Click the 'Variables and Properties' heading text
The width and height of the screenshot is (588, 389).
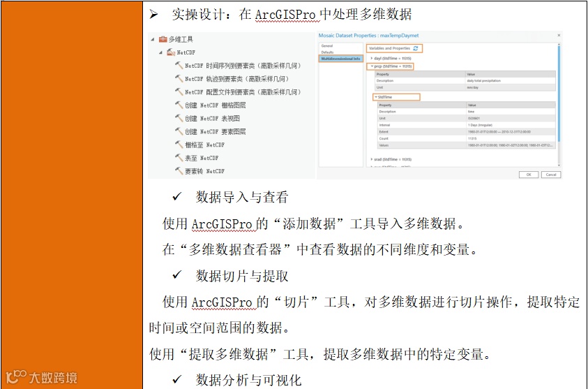click(389, 48)
